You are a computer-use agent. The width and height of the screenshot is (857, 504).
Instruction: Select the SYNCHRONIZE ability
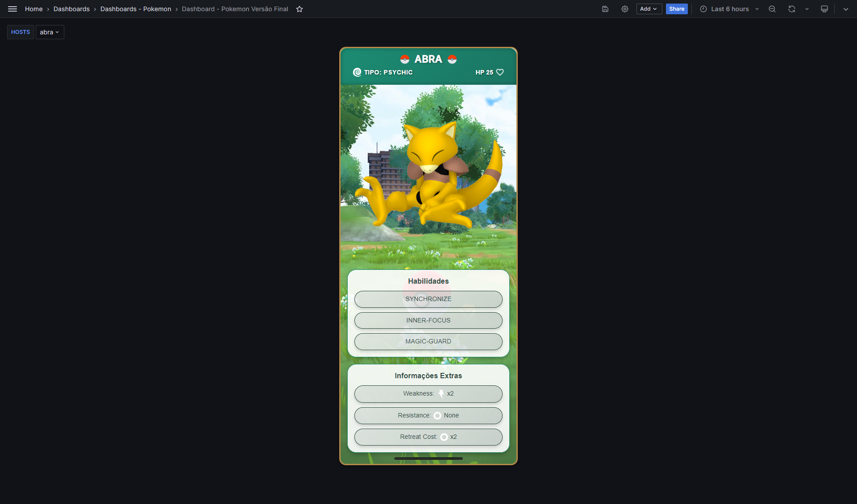(428, 299)
